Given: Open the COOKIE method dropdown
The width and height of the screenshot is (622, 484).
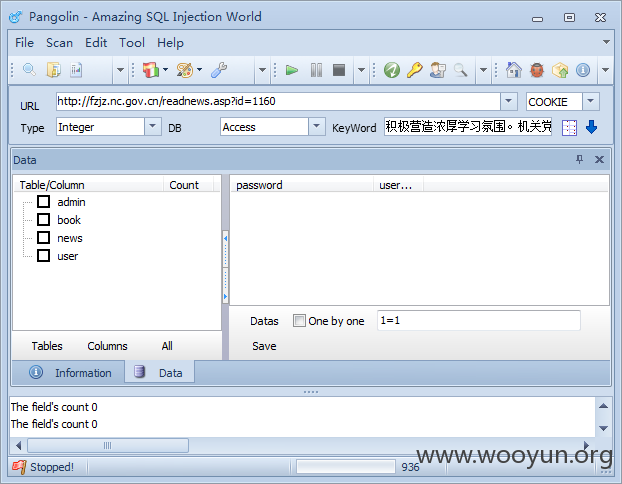Looking at the screenshot, I should [591, 102].
